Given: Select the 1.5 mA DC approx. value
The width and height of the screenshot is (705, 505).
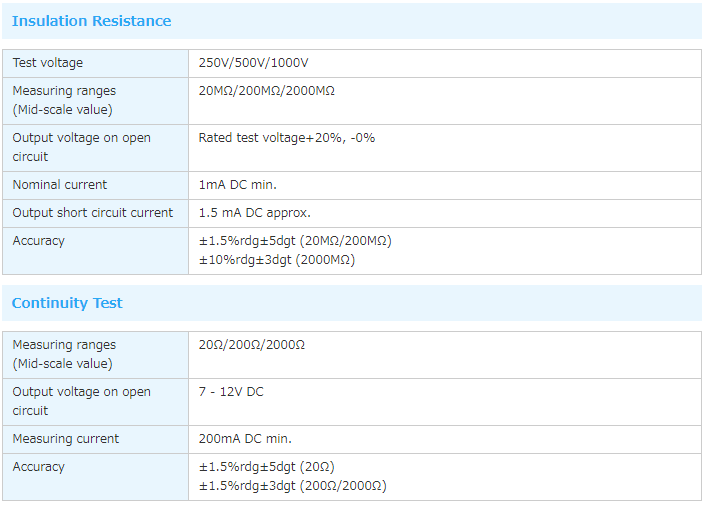Looking at the screenshot, I should (254, 213).
